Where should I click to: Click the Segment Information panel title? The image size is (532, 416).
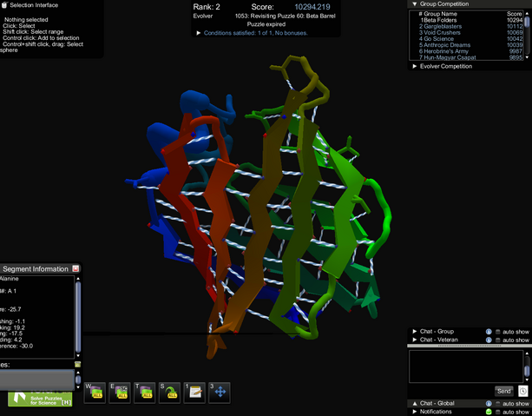point(36,269)
